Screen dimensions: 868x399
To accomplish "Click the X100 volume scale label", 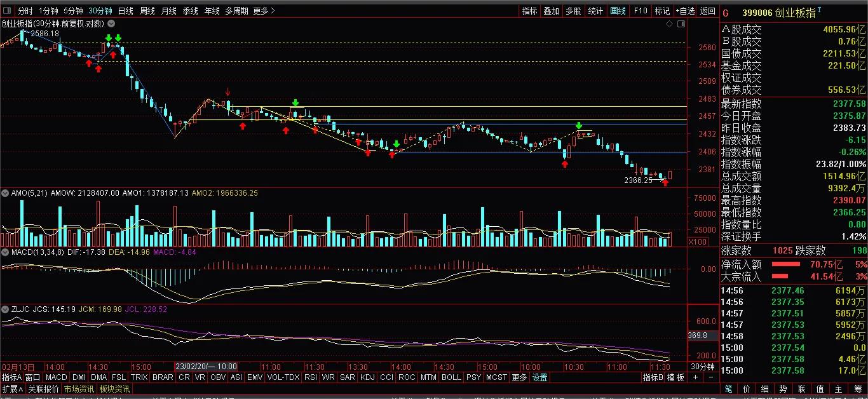I will point(697,241).
